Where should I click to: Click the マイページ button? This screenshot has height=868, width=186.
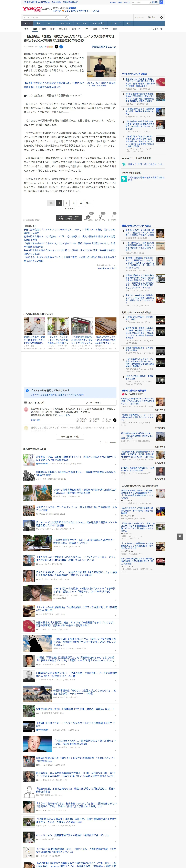[139, 18]
